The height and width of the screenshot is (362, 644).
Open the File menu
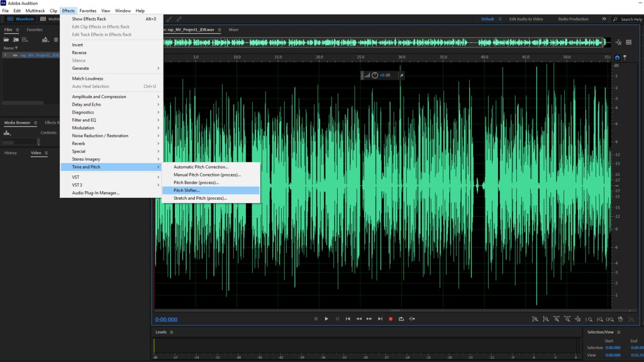click(5, 11)
